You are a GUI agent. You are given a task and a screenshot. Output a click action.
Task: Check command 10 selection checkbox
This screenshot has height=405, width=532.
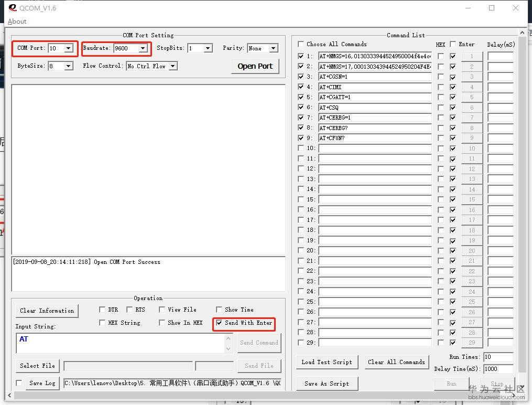[301, 148]
